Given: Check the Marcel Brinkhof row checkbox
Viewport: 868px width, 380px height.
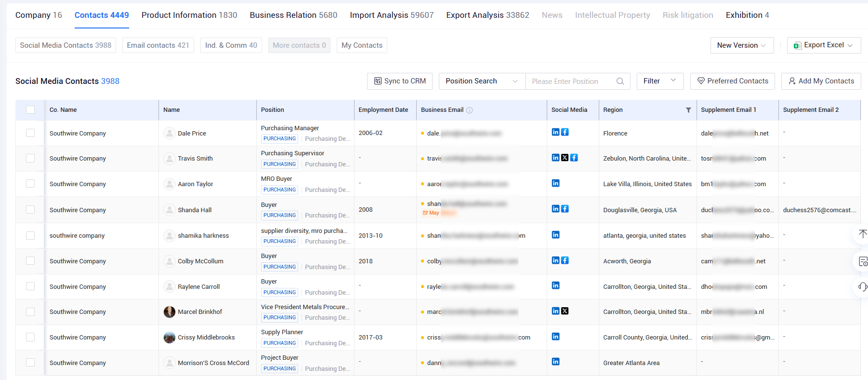Looking at the screenshot, I should (30, 312).
